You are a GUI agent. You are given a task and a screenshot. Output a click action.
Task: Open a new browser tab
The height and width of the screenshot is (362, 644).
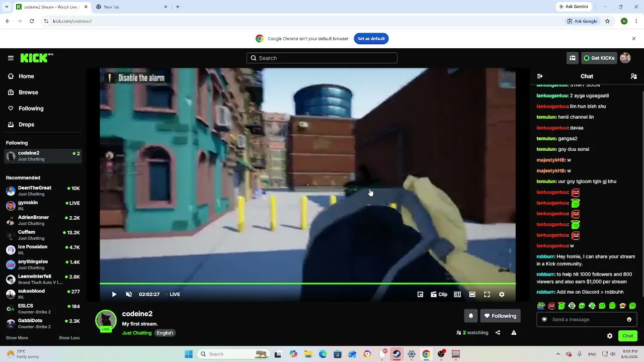click(x=178, y=7)
